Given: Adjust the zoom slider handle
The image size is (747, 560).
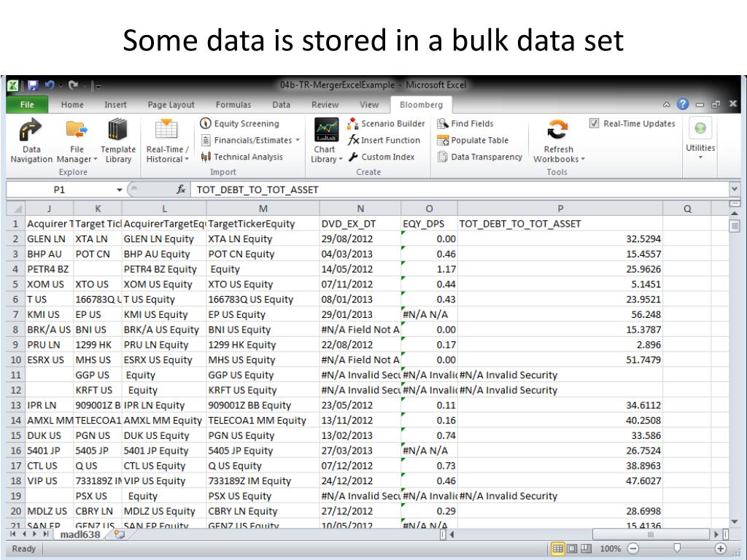Looking at the screenshot, I should coord(677,548).
